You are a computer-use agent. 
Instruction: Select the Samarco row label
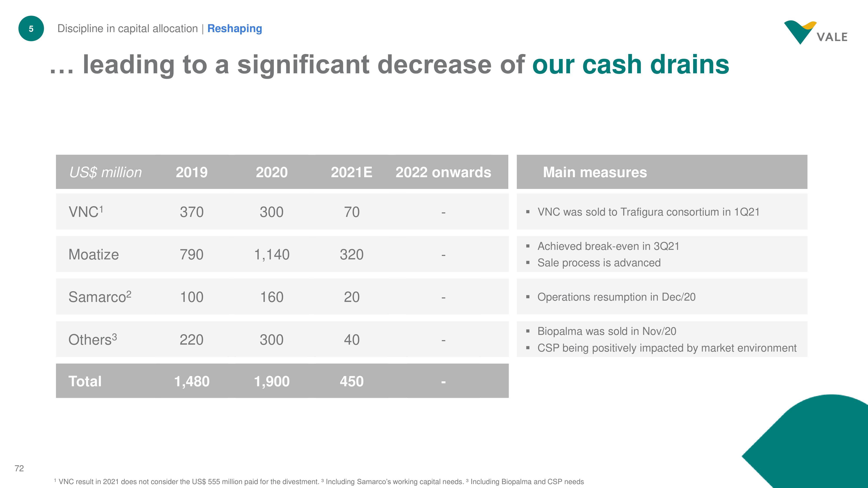pyautogui.click(x=100, y=297)
